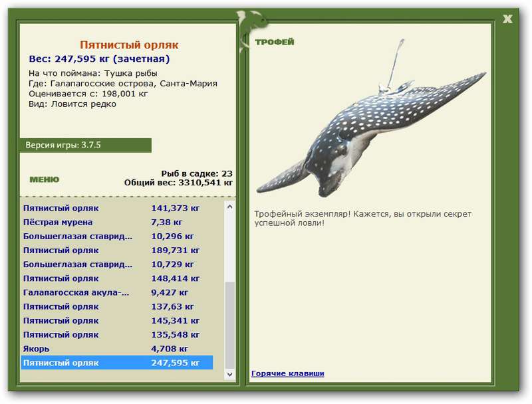This screenshot has width=532, height=404.
Task: Select Пятнистый орляк 141,373 кг row
Action: [117, 208]
